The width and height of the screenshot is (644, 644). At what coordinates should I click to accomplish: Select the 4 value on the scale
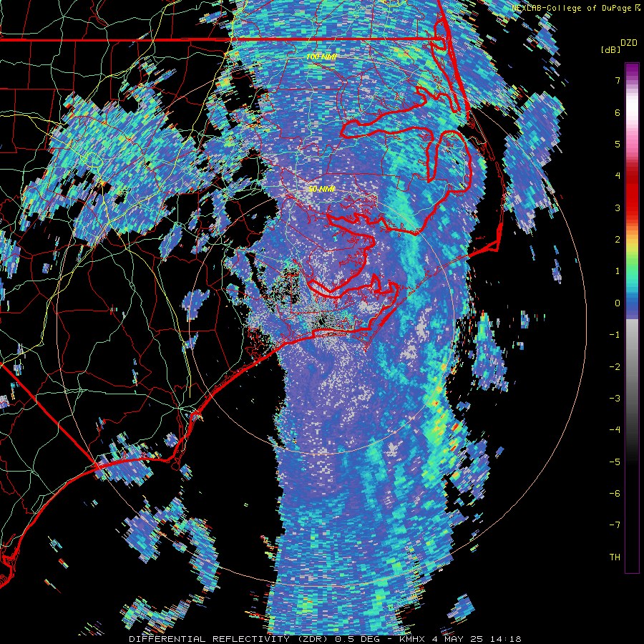[x=618, y=176]
